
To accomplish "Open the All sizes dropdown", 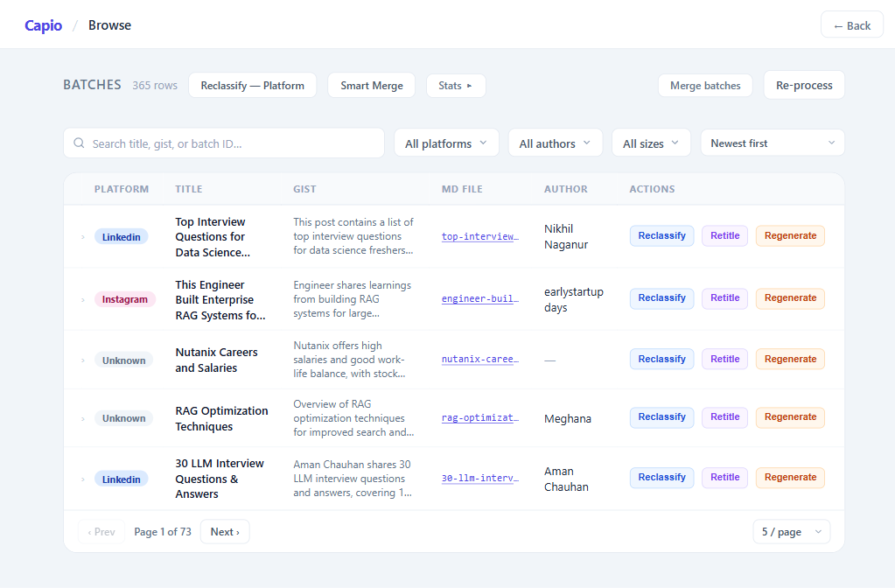I will coord(651,143).
